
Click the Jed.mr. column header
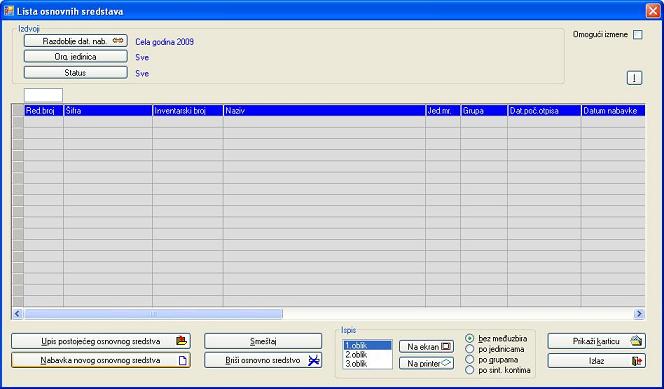[443, 110]
